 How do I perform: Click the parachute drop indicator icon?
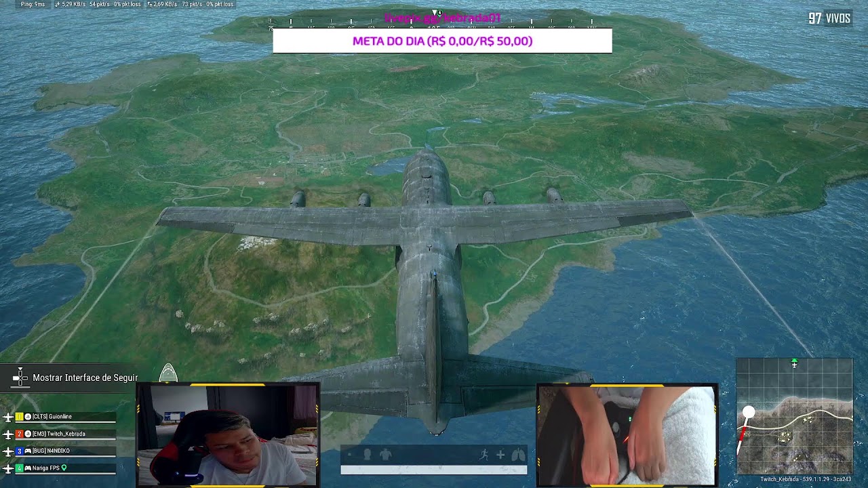(168, 373)
